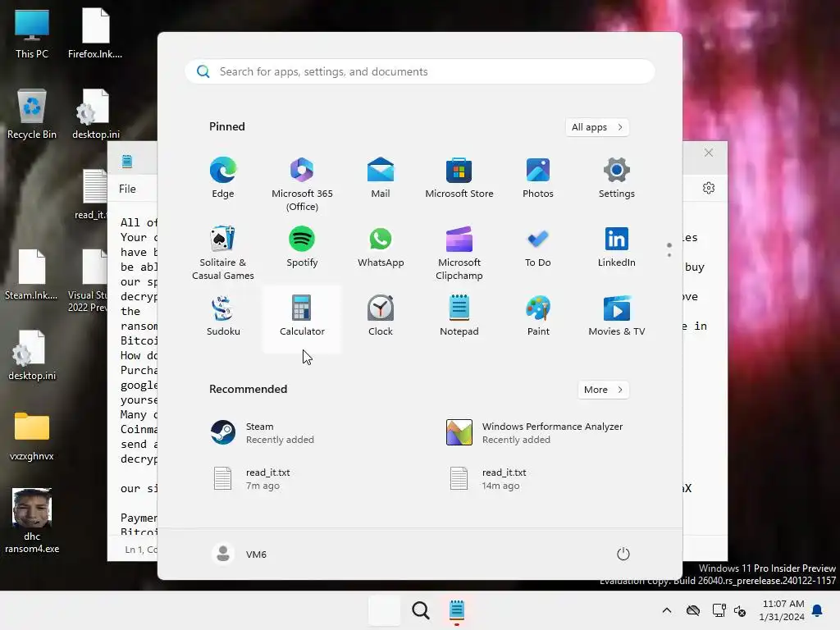Screen dimensions: 840x630
Task: Open LinkedIn from pinned apps
Action: tap(617, 248)
